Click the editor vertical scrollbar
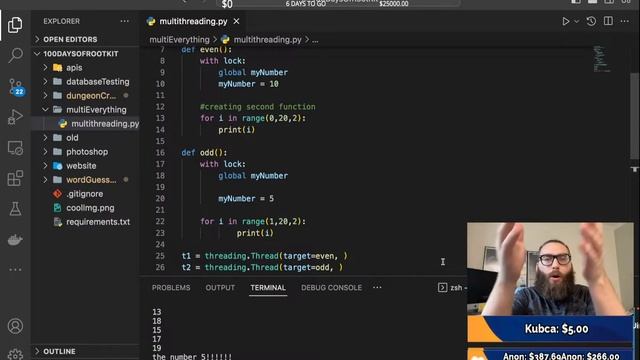The height and width of the screenshot is (360, 640). click(635, 116)
